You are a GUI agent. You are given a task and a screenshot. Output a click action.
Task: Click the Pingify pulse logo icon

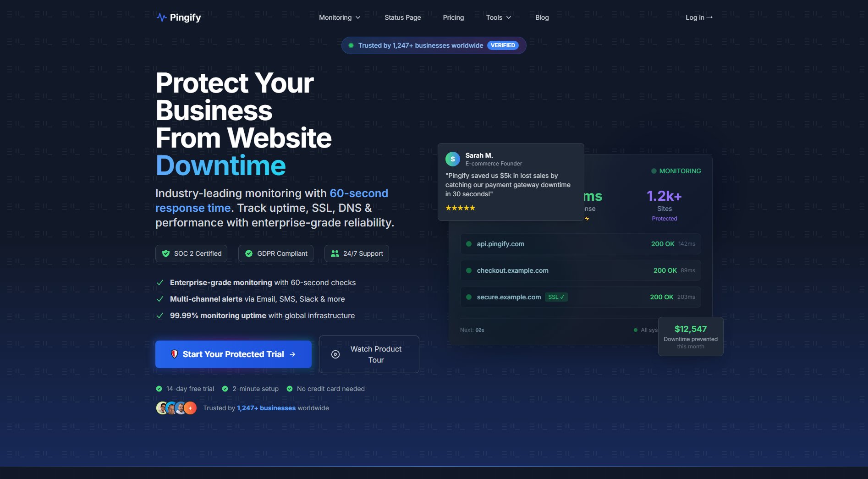click(161, 17)
